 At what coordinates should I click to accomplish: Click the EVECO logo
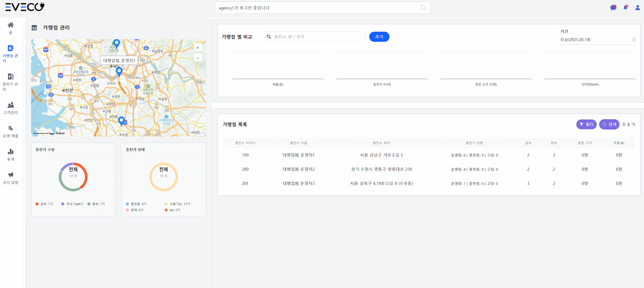(x=25, y=7)
